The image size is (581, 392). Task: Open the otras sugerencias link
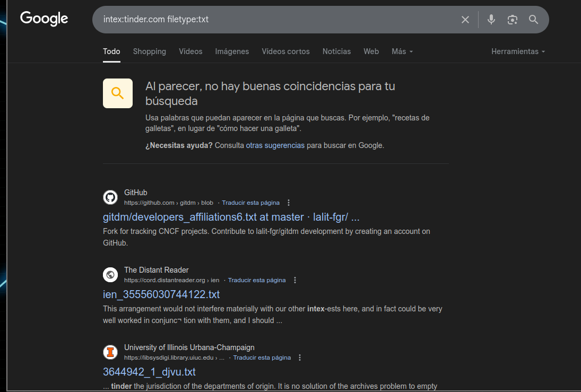[x=275, y=145]
